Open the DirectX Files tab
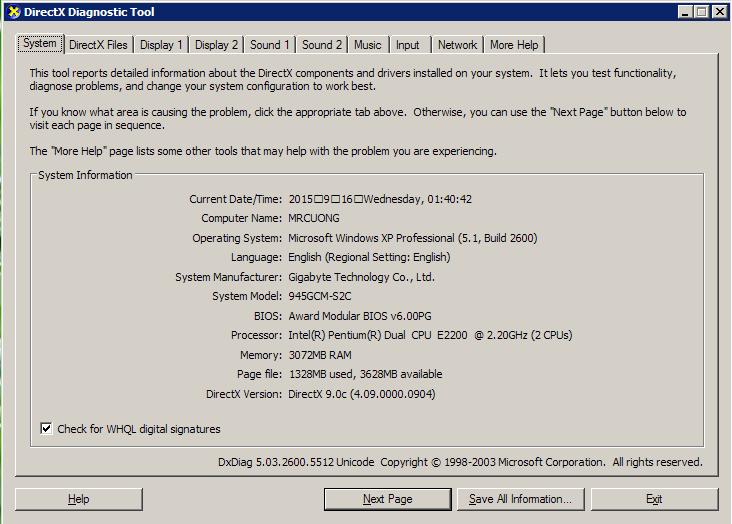This screenshot has width=732, height=524. pyautogui.click(x=98, y=45)
